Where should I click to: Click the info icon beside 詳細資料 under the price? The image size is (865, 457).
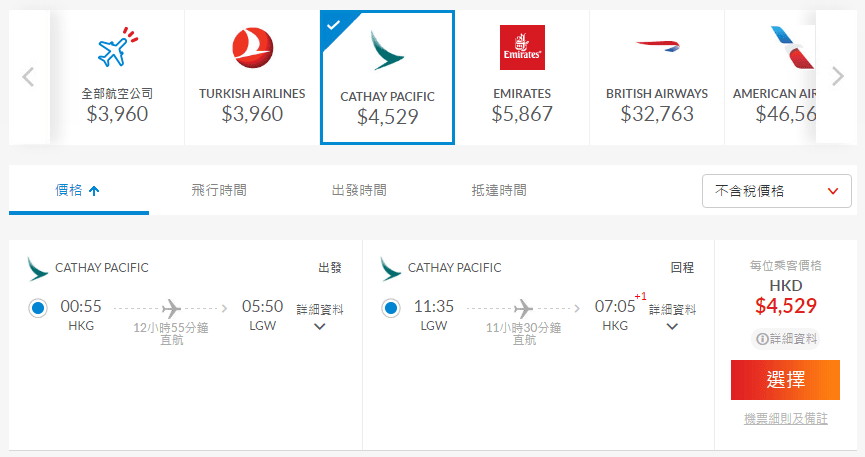click(x=762, y=340)
